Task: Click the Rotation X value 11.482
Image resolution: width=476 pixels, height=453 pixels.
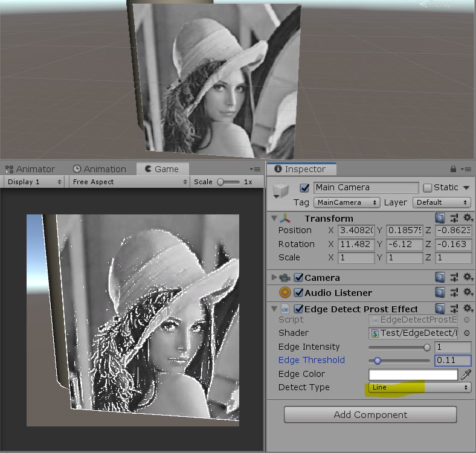Action: coord(356,244)
